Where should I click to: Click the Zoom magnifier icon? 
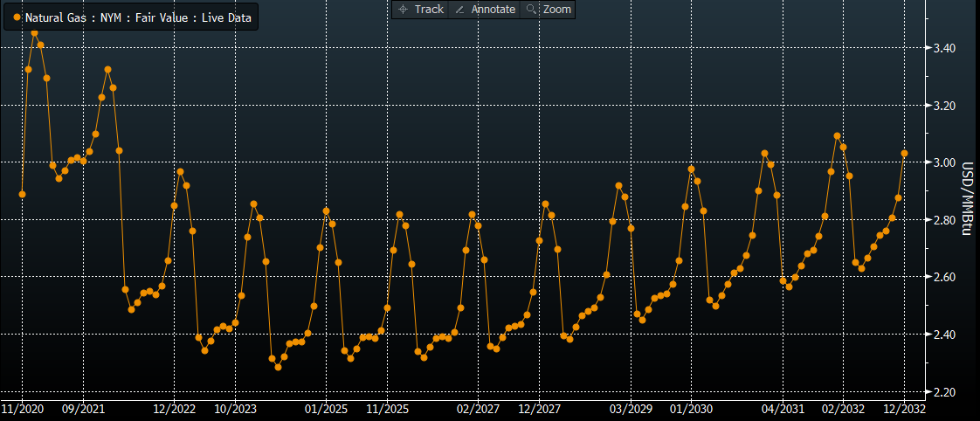pos(529,10)
